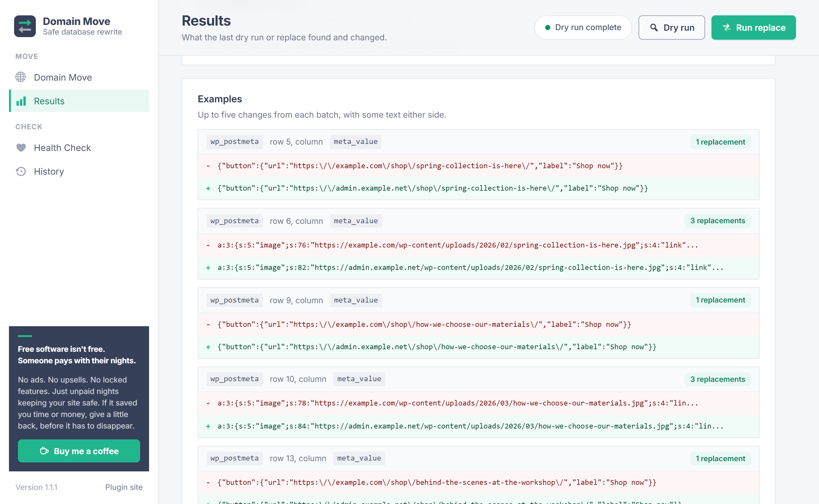Click the row 5 '1 replacement' badge
This screenshot has width=819, height=504.
tap(720, 142)
